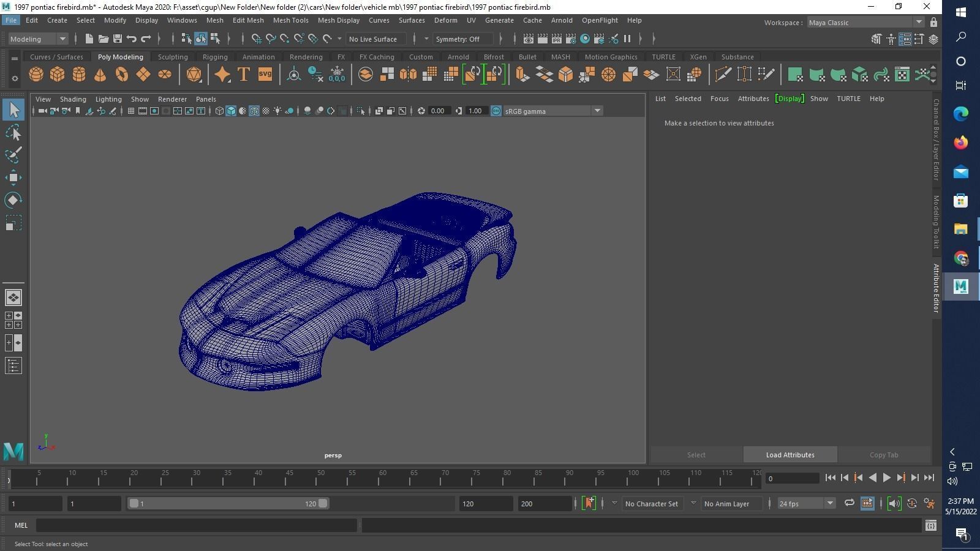
Task: Open the shelf options gear menu
Action: coord(14,78)
